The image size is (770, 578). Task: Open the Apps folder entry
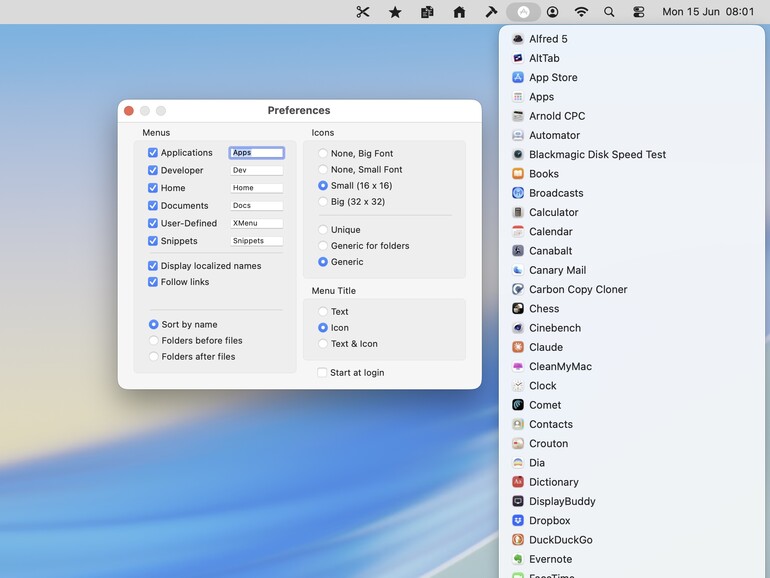coord(632,97)
